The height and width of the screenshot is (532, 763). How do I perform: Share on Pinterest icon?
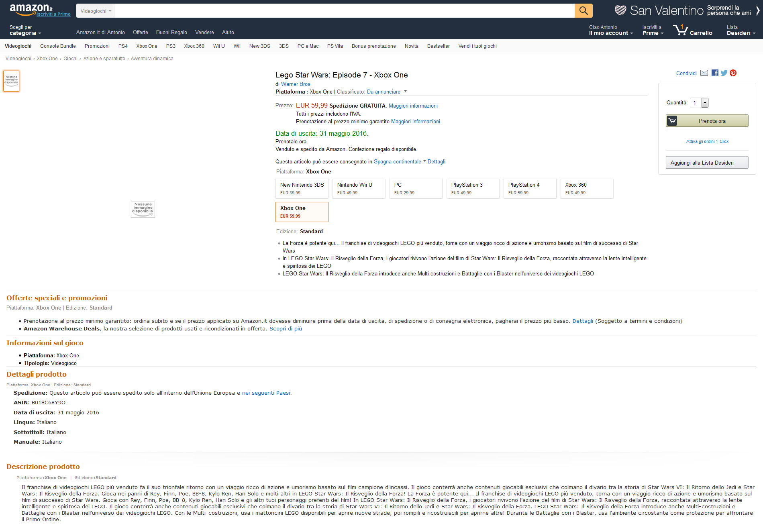point(733,73)
